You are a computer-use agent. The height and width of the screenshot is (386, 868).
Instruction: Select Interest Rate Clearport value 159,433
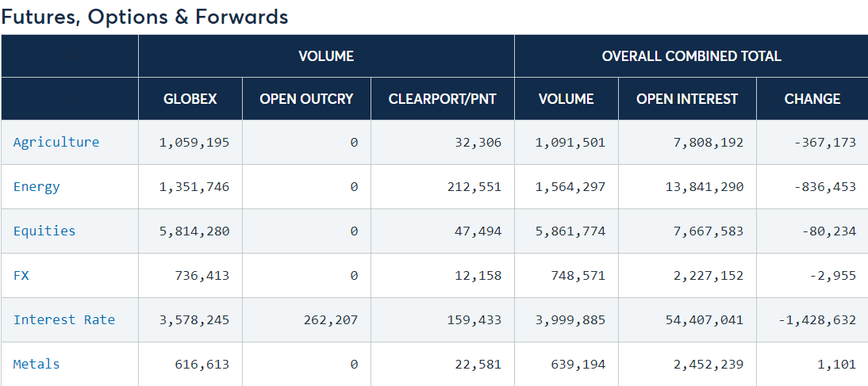[474, 320]
